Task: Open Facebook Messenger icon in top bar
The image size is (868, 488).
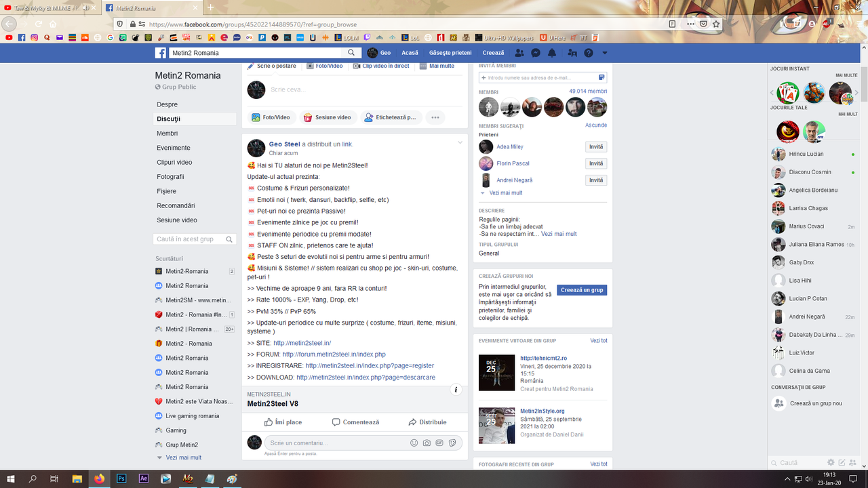Action: tap(536, 53)
